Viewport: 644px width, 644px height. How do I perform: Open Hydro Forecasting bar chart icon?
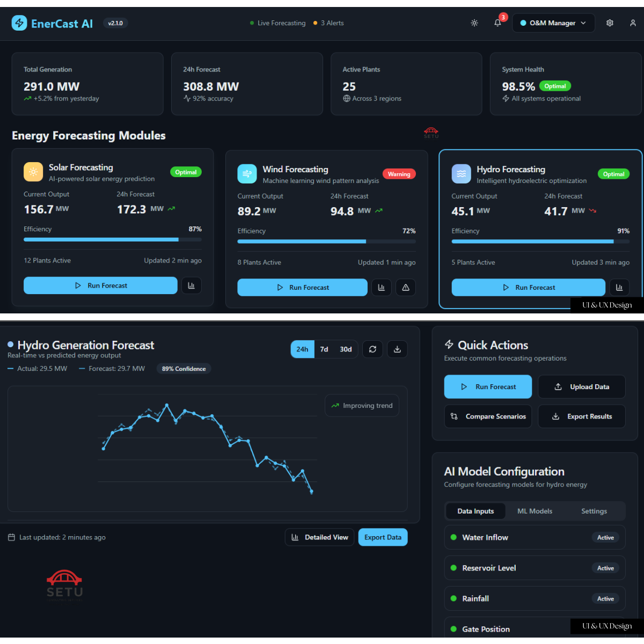pyautogui.click(x=619, y=288)
